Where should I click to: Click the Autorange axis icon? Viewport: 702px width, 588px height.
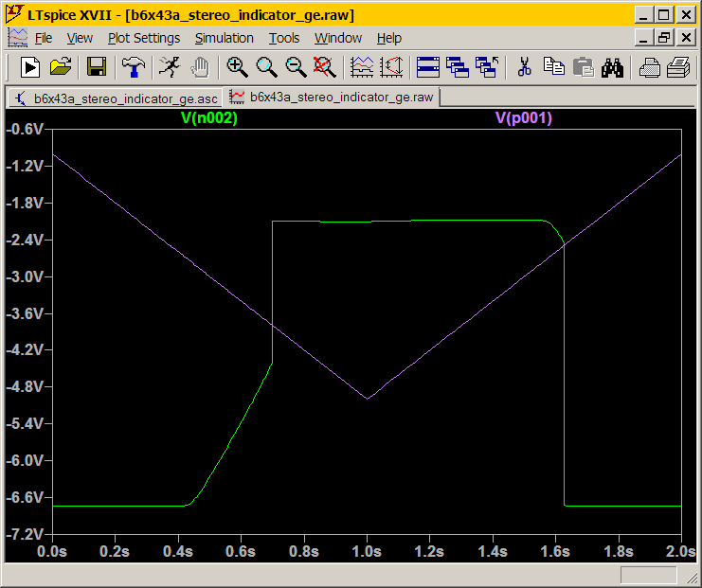pos(391,67)
